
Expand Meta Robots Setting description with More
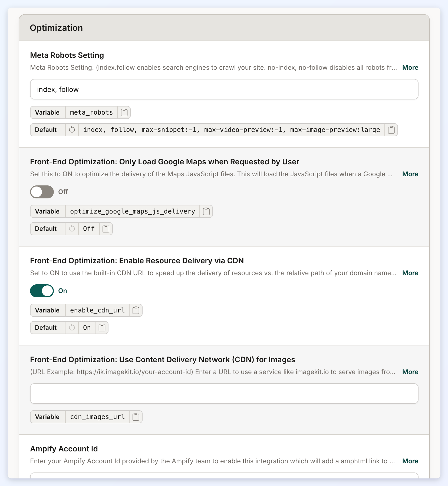click(410, 68)
